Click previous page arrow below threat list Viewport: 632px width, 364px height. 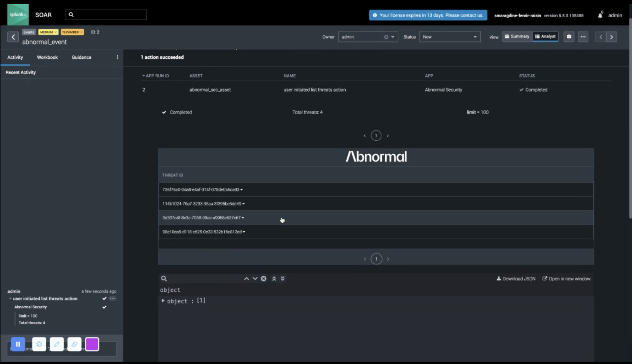pos(365,259)
